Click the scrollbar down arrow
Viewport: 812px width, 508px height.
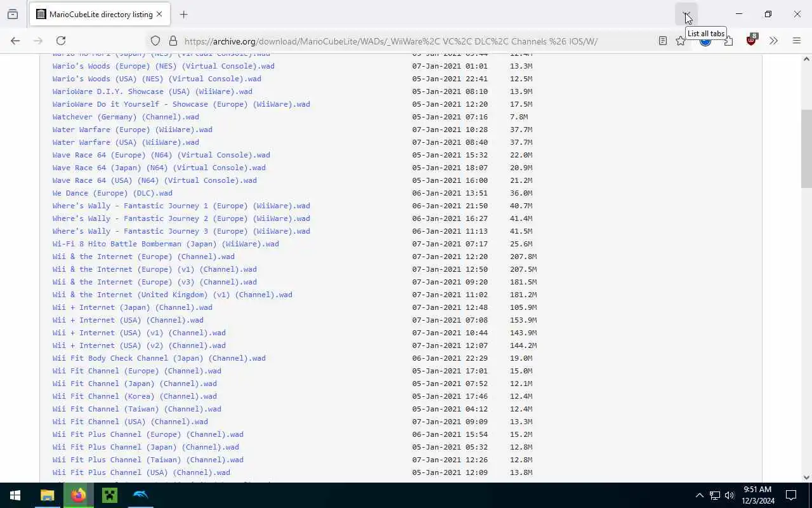[806, 478]
